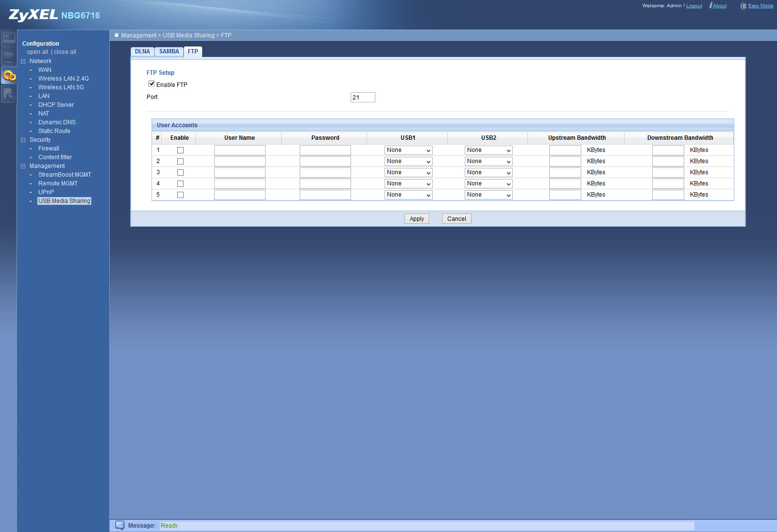The width and height of the screenshot is (777, 532).
Task: Click open all in Configuration menu
Action: (x=37, y=52)
